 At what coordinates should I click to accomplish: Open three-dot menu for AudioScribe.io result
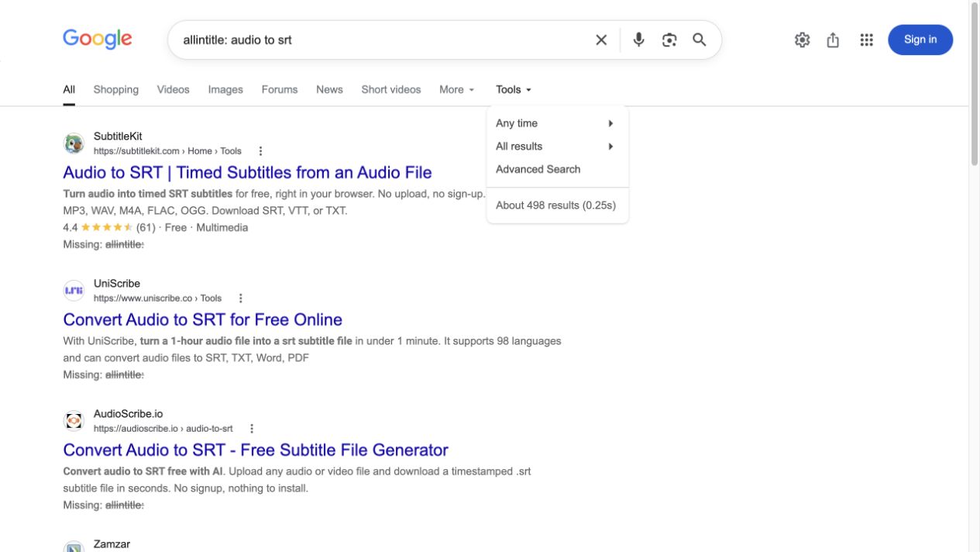pos(251,429)
